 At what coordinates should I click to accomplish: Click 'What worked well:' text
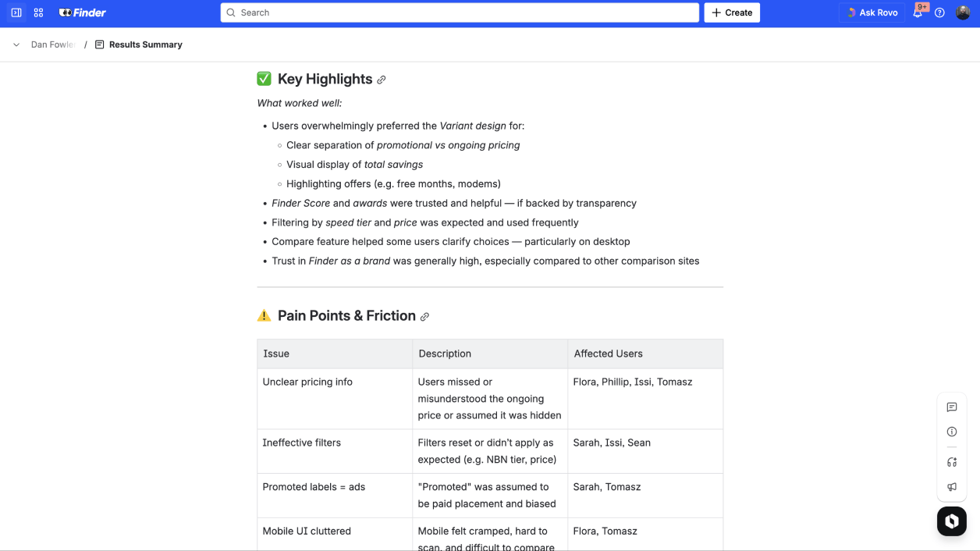(x=300, y=103)
